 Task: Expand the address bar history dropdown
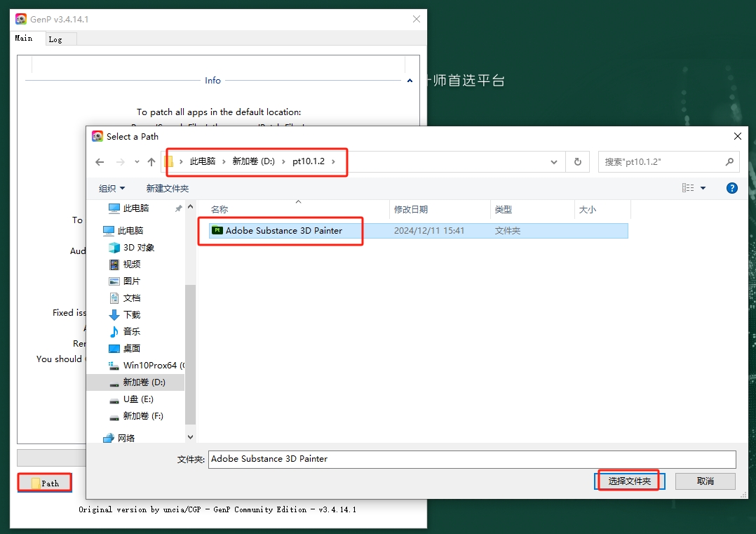(554, 162)
